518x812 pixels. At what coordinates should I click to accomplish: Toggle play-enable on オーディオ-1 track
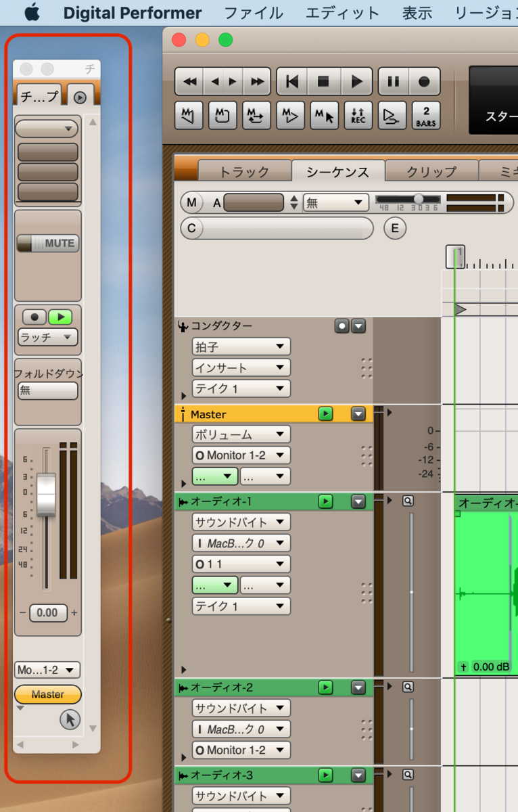(326, 501)
